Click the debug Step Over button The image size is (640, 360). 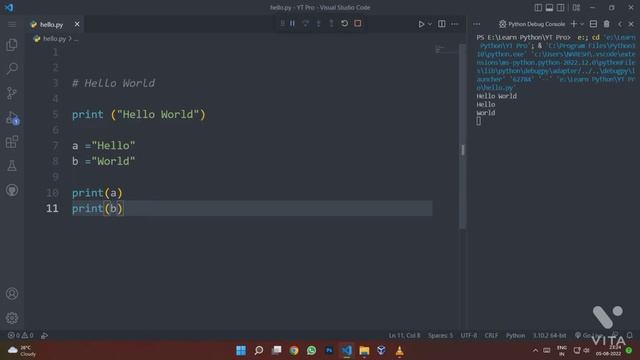tap(305, 24)
